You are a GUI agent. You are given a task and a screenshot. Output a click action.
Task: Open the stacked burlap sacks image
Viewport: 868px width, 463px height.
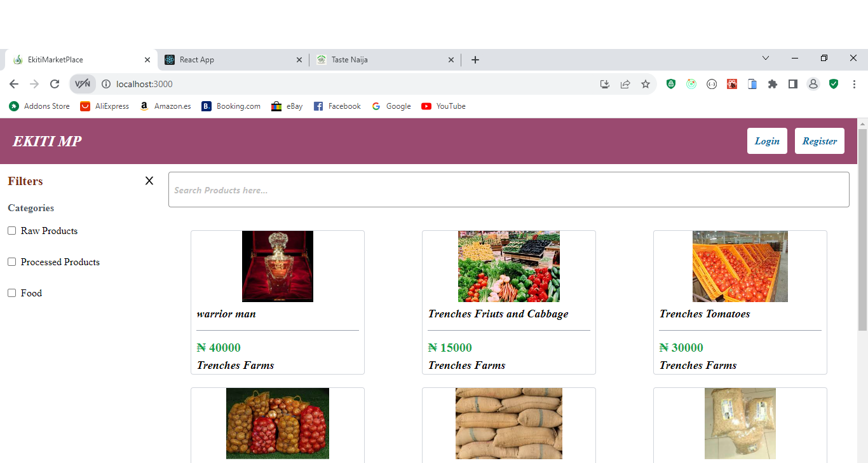click(509, 424)
